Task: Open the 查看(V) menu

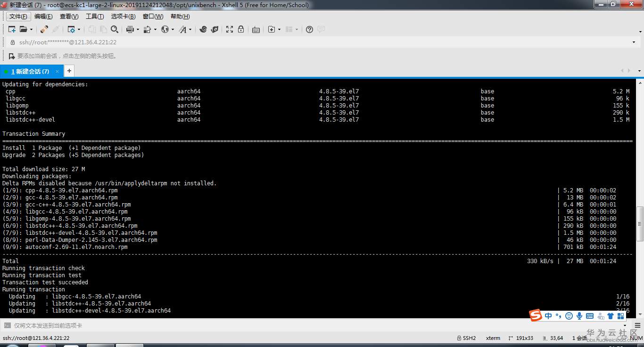Action: (x=69, y=17)
